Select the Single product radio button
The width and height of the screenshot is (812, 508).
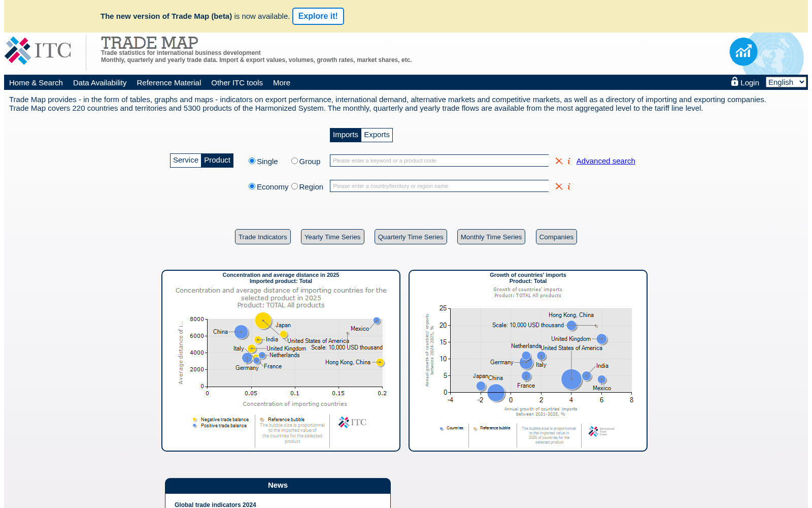point(252,161)
